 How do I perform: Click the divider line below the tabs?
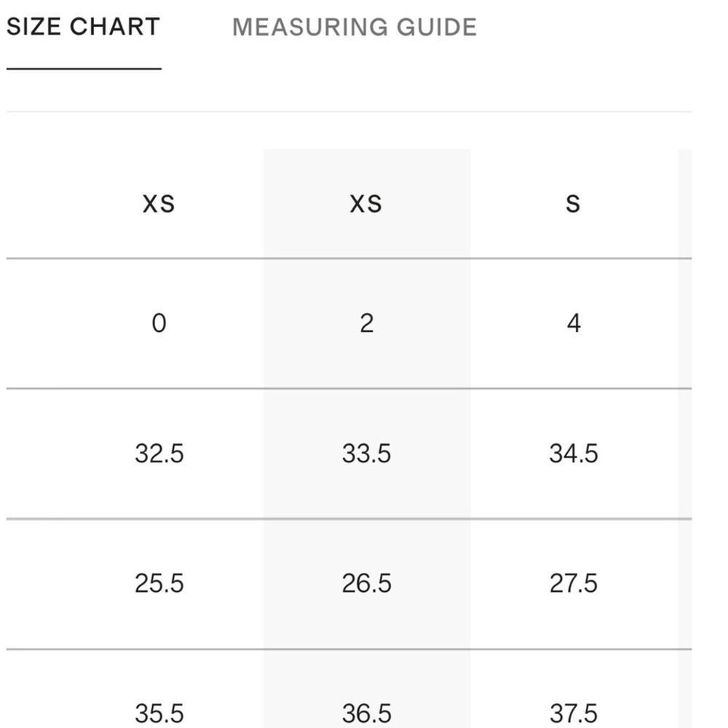(348, 111)
